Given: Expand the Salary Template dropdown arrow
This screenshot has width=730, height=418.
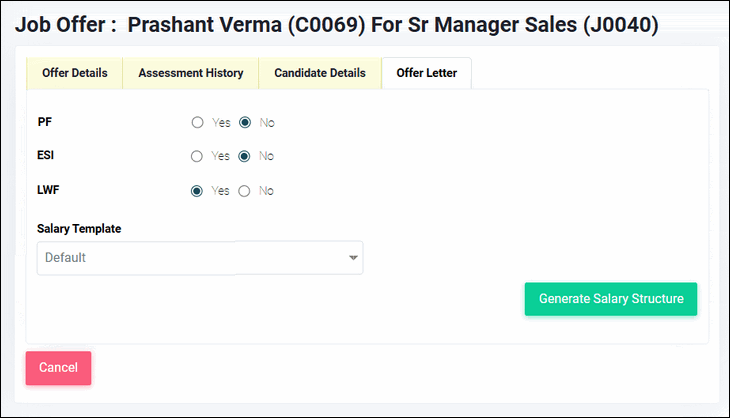Looking at the screenshot, I should click(353, 258).
